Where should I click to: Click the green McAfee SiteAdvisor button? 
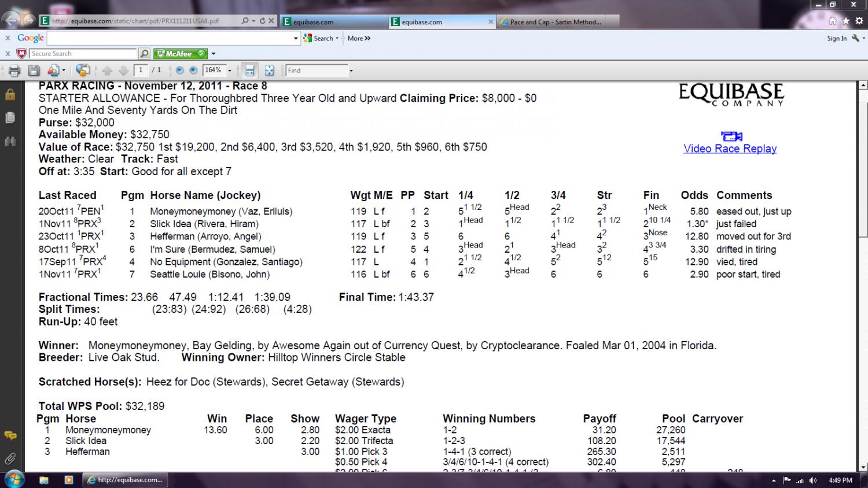180,54
